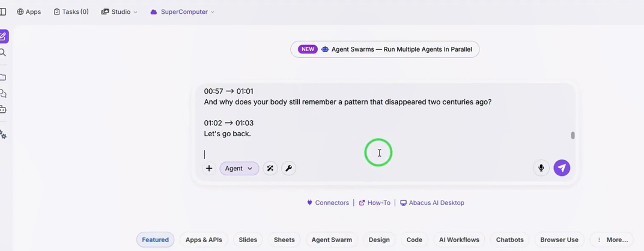644x251 pixels.
Task: Click the NEW badge on the banner
Action: coord(308,49)
